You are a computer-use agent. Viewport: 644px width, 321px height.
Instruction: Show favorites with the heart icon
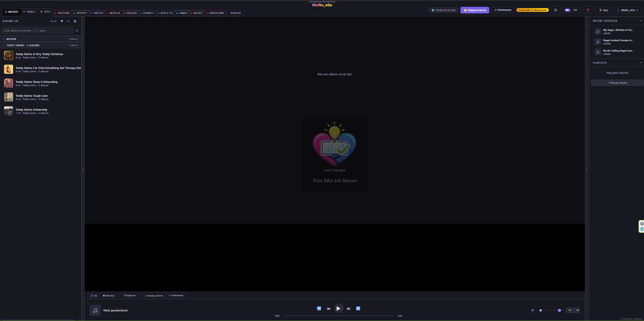pyautogui.click(x=62, y=21)
